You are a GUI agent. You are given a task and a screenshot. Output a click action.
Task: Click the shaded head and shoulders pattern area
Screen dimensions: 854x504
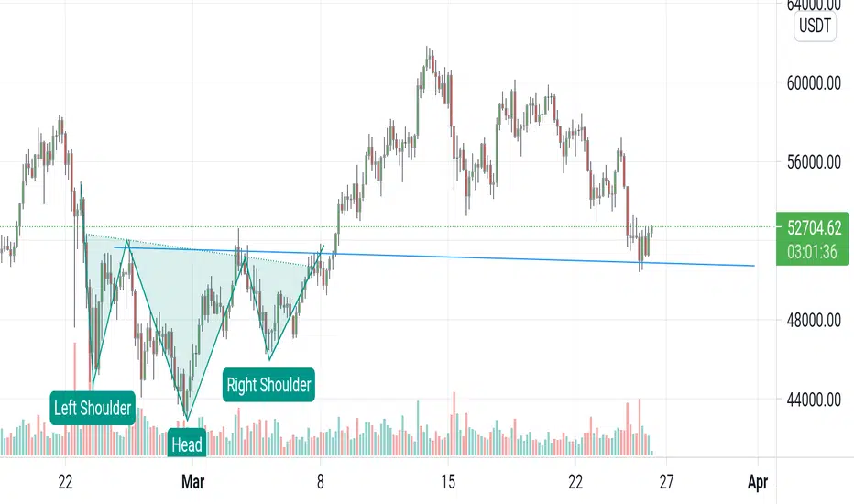(x=180, y=305)
